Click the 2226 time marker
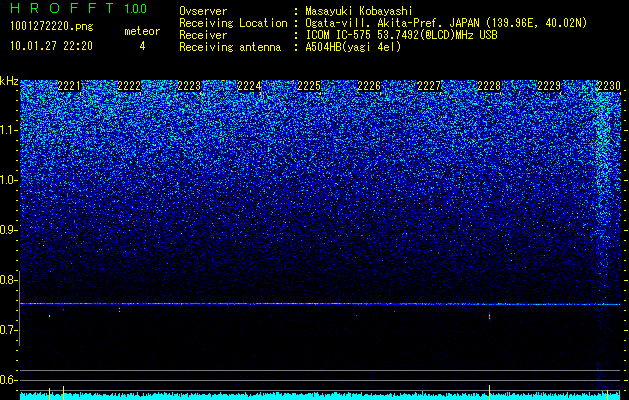629x400 pixels. click(369, 86)
